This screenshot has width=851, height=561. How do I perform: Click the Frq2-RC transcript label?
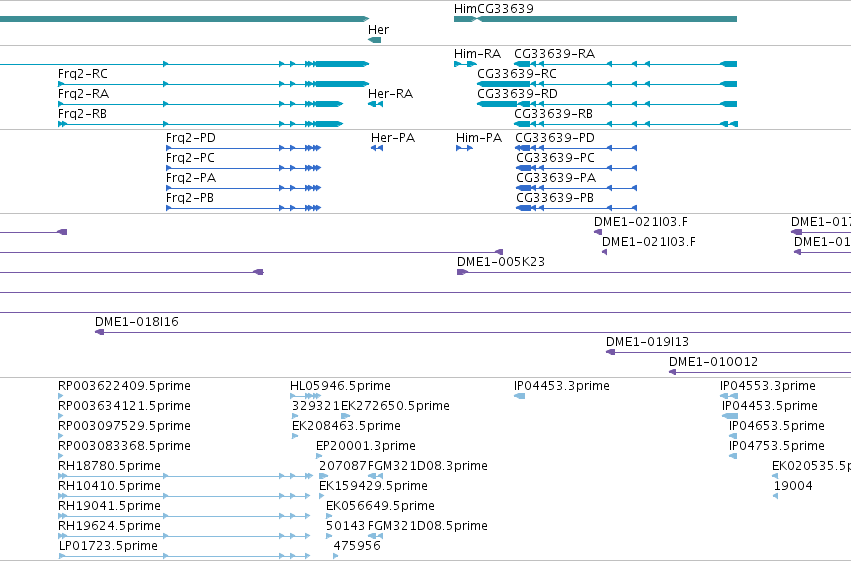(x=82, y=74)
